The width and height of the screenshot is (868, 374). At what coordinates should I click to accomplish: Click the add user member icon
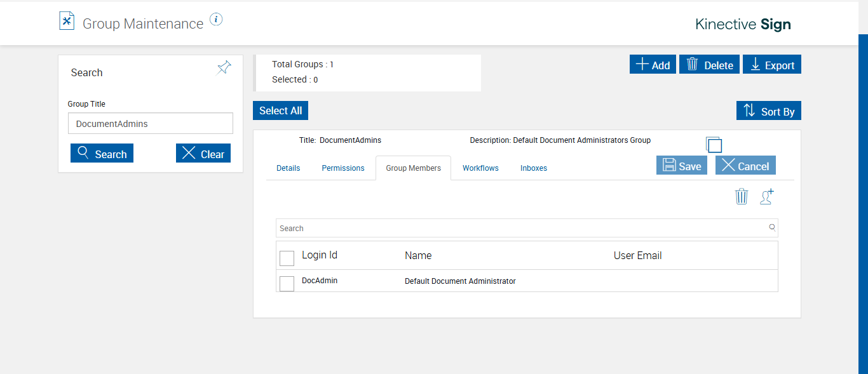767,197
